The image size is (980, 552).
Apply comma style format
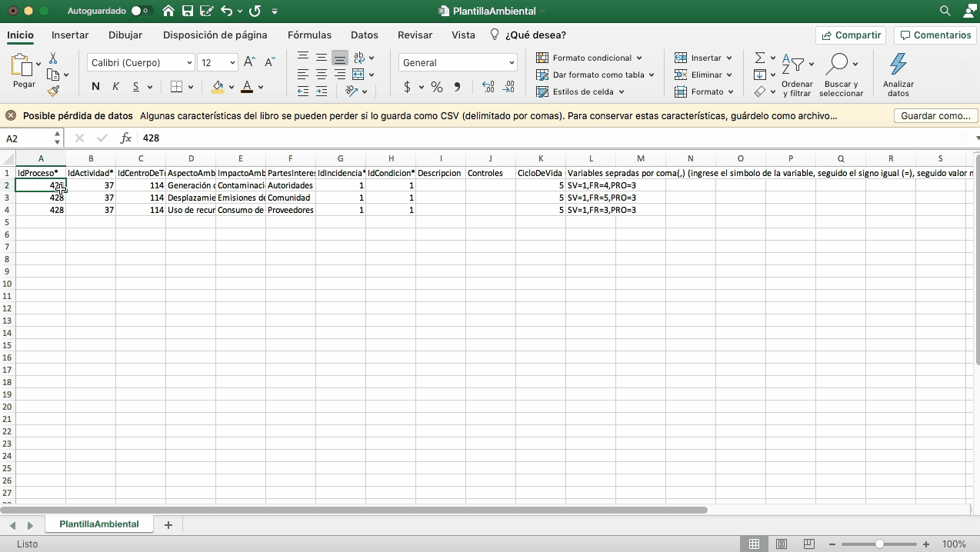pyautogui.click(x=457, y=87)
